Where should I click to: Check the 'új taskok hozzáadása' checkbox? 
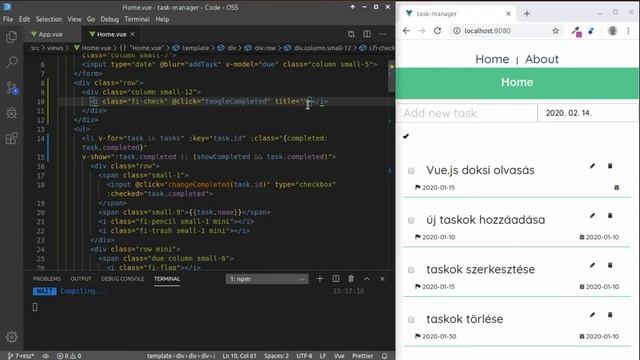click(x=411, y=220)
